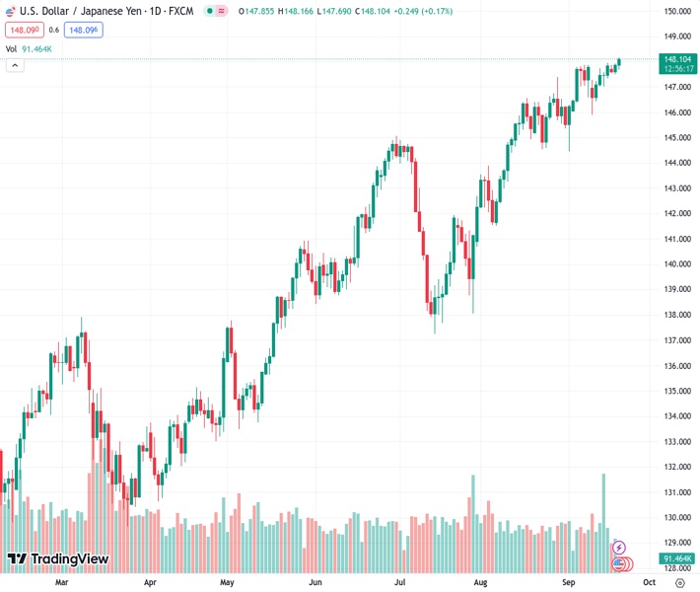Click the red sell price 148.090 button

tap(23, 30)
